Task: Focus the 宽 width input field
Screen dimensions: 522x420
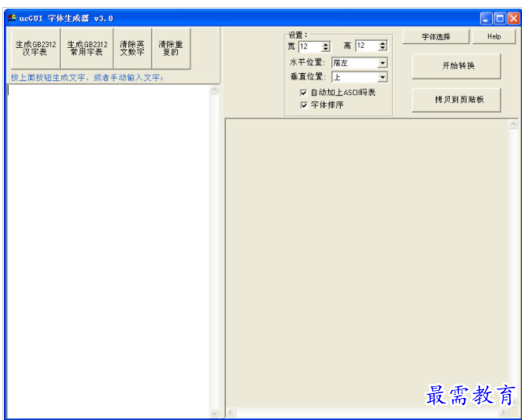Action: pos(311,46)
